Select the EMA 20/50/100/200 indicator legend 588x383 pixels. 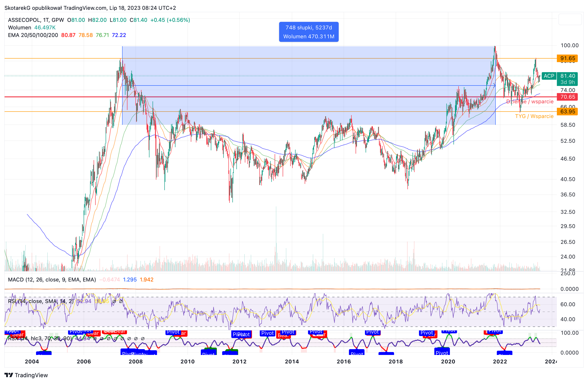coord(33,35)
